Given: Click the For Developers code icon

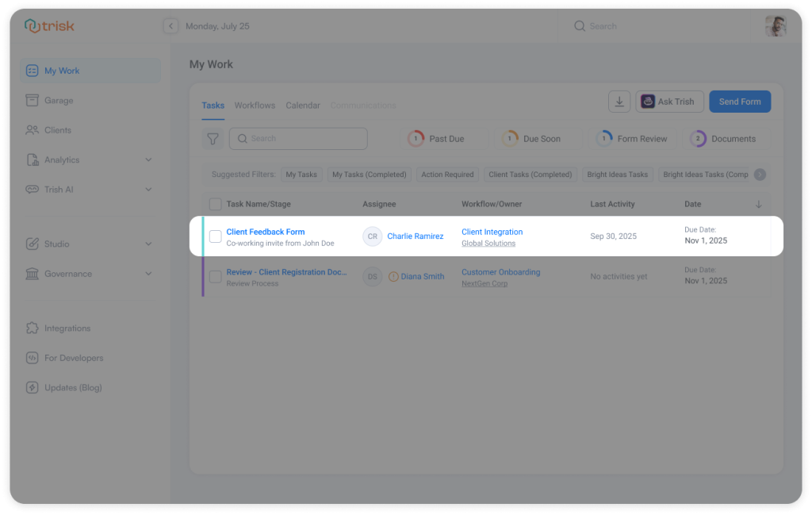Looking at the screenshot, I should (x=32, y=358).
